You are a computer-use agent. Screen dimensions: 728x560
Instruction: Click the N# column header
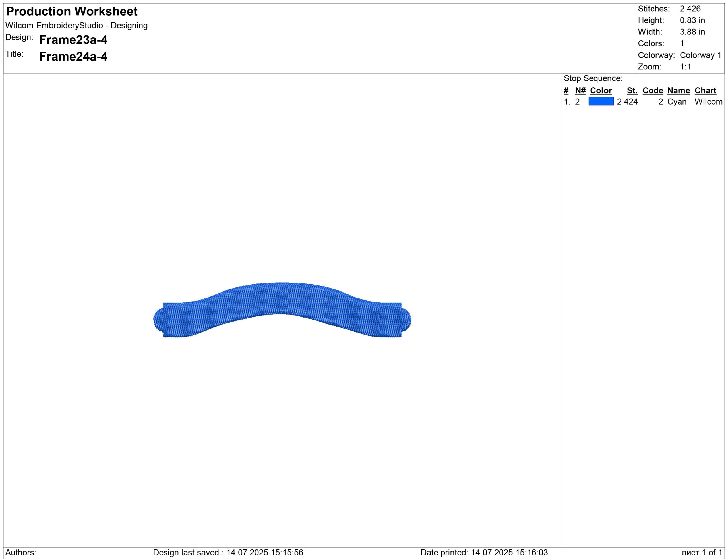pyautogui.click(x=580, y=90)
